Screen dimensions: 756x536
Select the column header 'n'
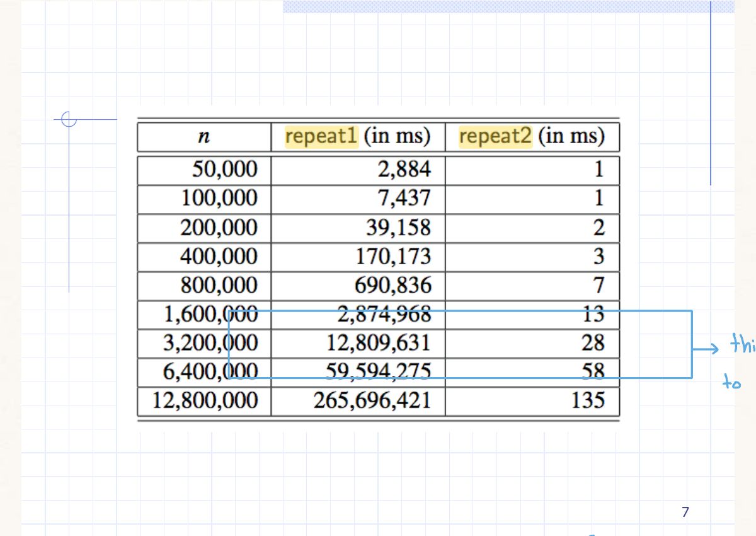(x=204, y=137)
